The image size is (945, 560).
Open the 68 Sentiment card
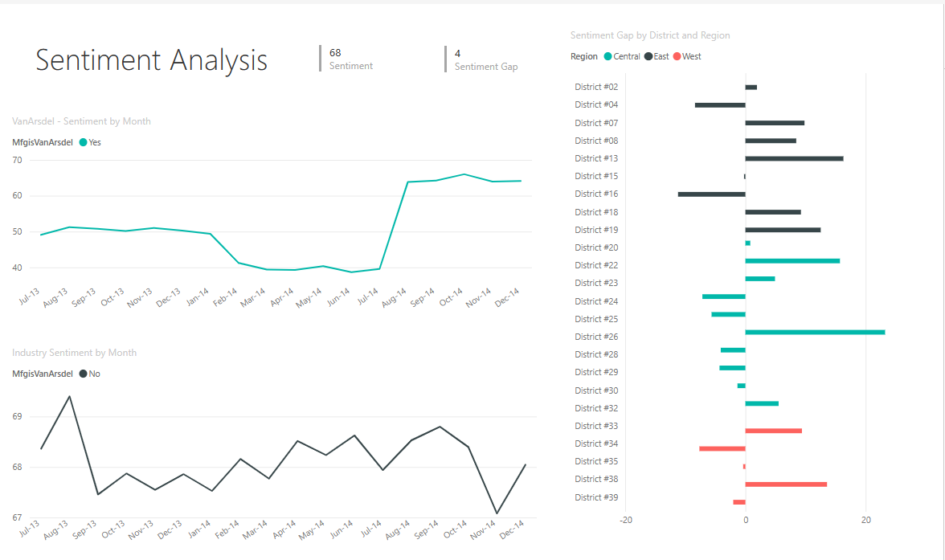coord(335,53)
